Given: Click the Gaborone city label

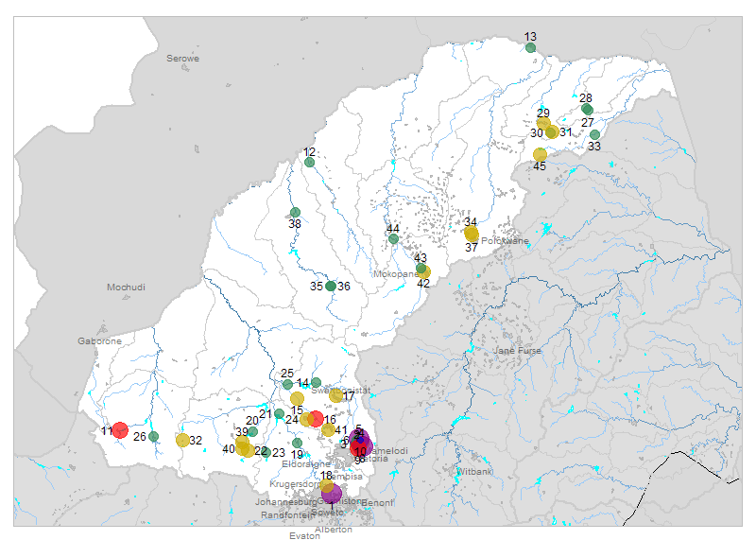Looking at the screenshot, I should (x=99, y=341).
